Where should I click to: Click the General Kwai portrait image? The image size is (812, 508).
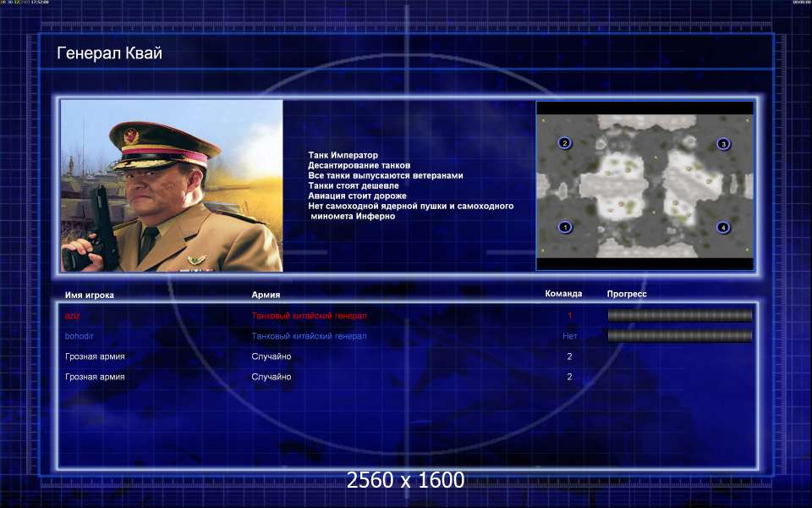click(x=172, y=185)
